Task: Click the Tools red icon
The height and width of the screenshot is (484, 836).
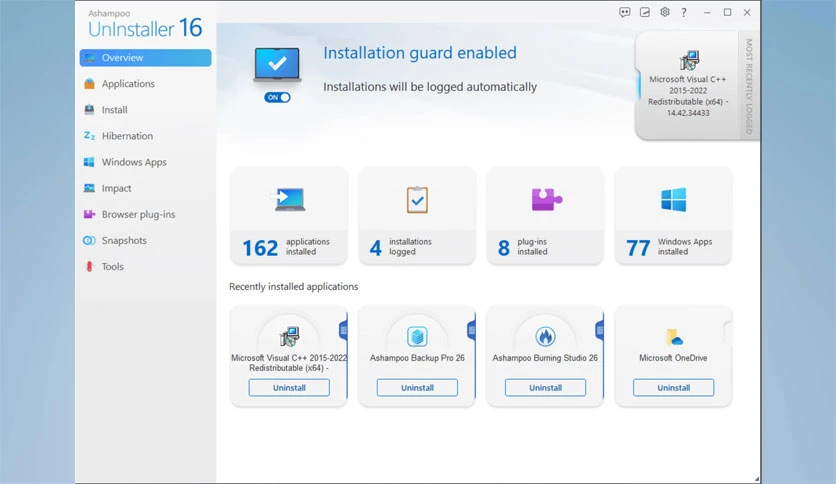Action: (89, 267)
